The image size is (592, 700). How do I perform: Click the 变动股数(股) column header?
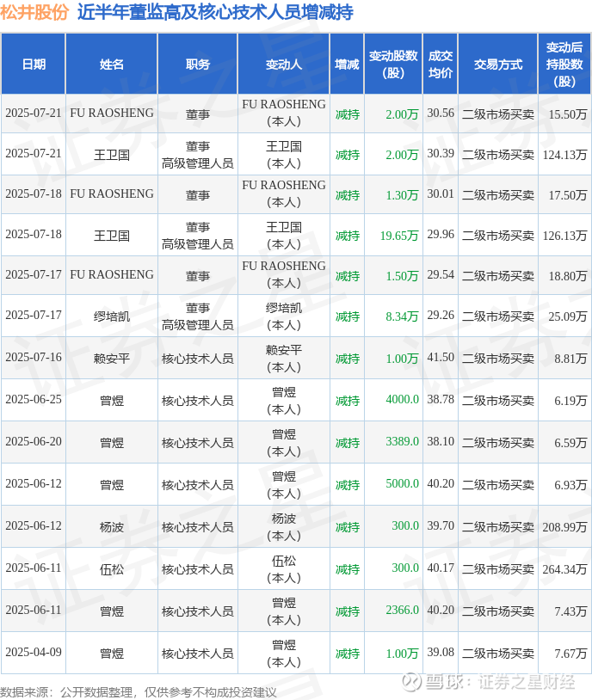393,64
